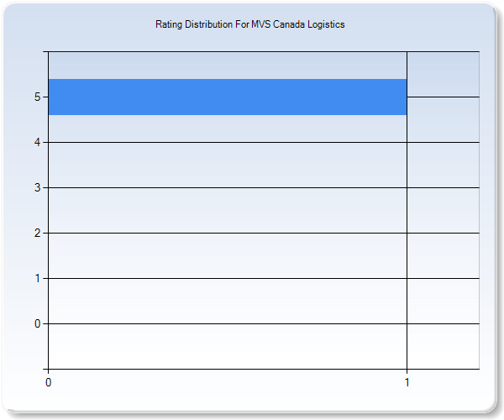Click the vertical axis label 4
Screen dimensions: 504x420
click(x=38, y=143)
